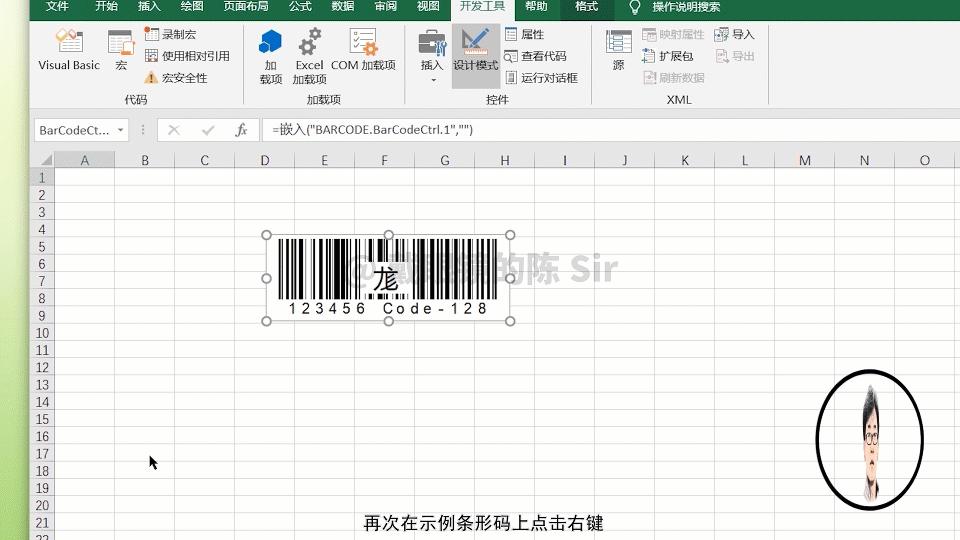
Task: Select the 开发工具 developer tab
Action: [x=482, y=9]
